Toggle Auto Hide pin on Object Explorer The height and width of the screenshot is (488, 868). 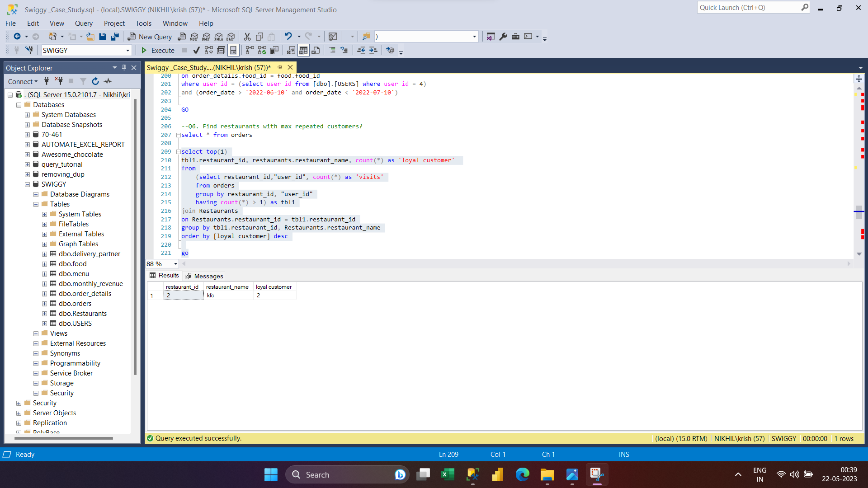click(x=124, y=68)
